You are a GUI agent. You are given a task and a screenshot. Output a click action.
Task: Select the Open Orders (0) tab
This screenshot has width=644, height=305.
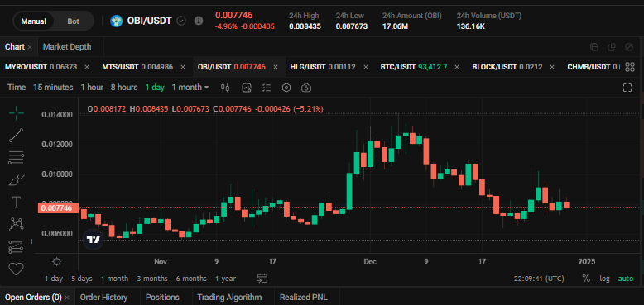(x=33, y=298)
